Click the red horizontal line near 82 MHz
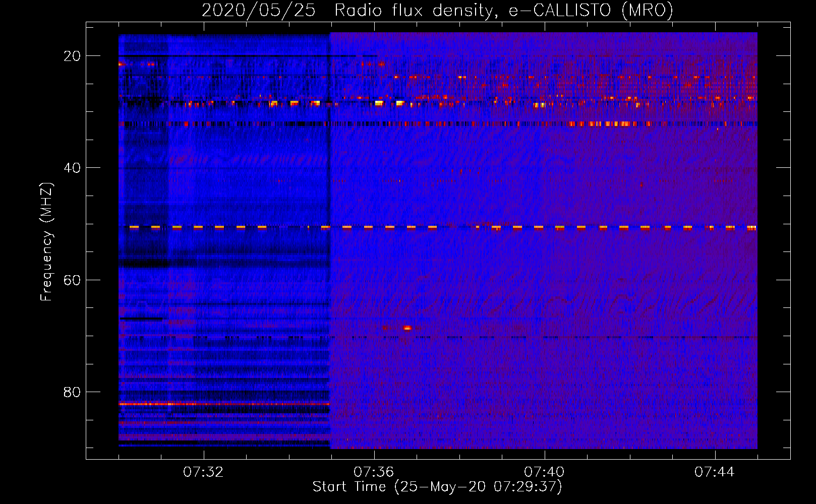This screenshot has width=816, height=504. 224,404
